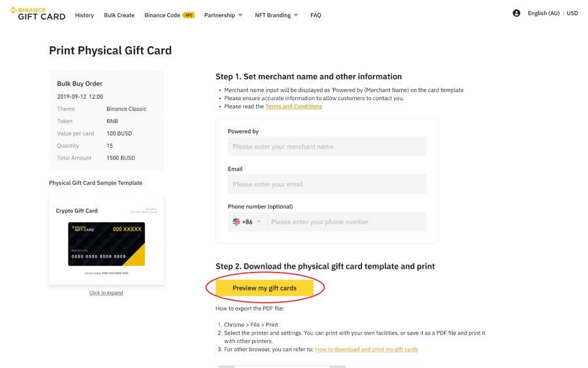Click the Binance Gift Card logo
Screen dimensions: 588x368
pos(37,14)
